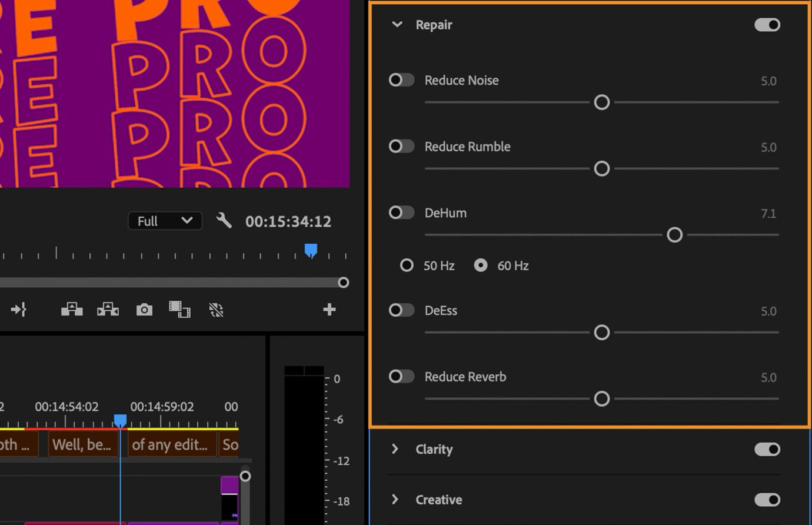
Task: Open Comparison View with the filmstrip icon
Action: pos(179,310)
